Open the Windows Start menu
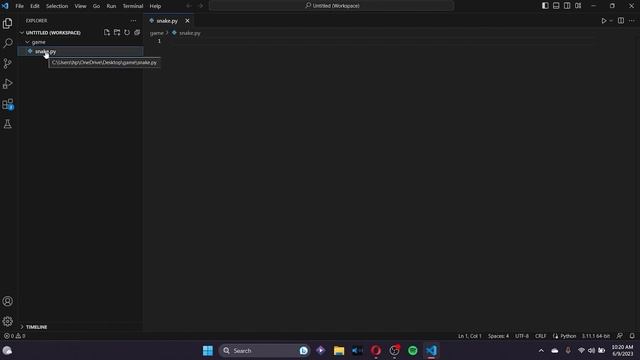Screen dimensions: 640x360 [x=208, y=351]
